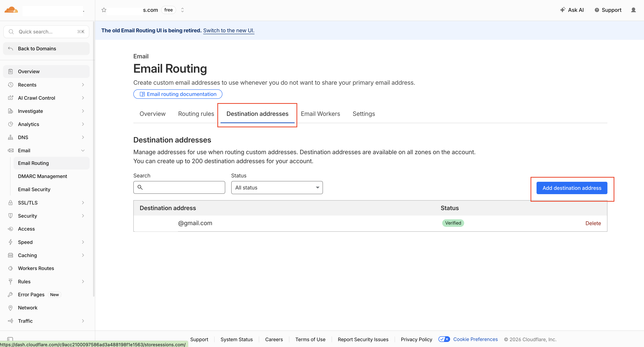Click the Access arrow icon
This screenshot has height=347, width=644.
pos(11,229)
